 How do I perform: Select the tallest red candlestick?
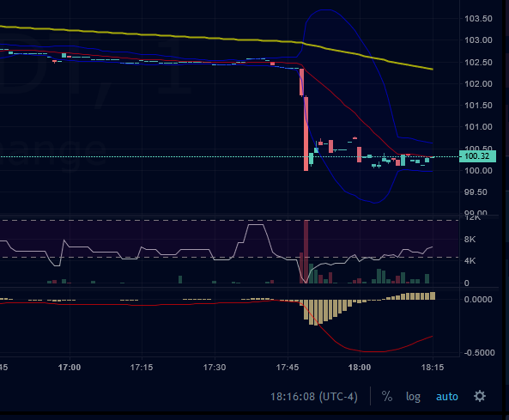(306, 133)
